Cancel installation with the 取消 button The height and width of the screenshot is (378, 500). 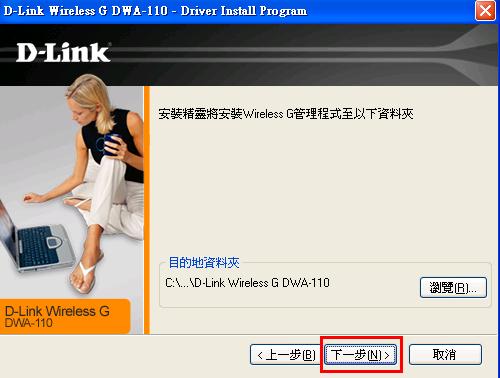click(445, 355)
